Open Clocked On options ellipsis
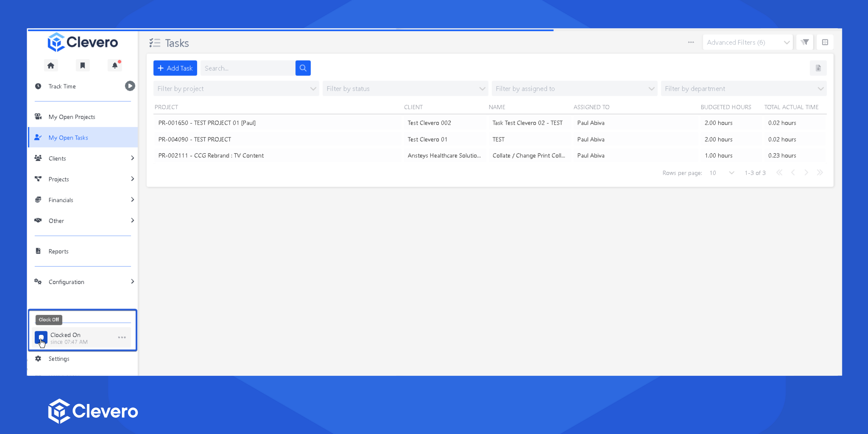868x434 pixels. [x=122, y=337]
